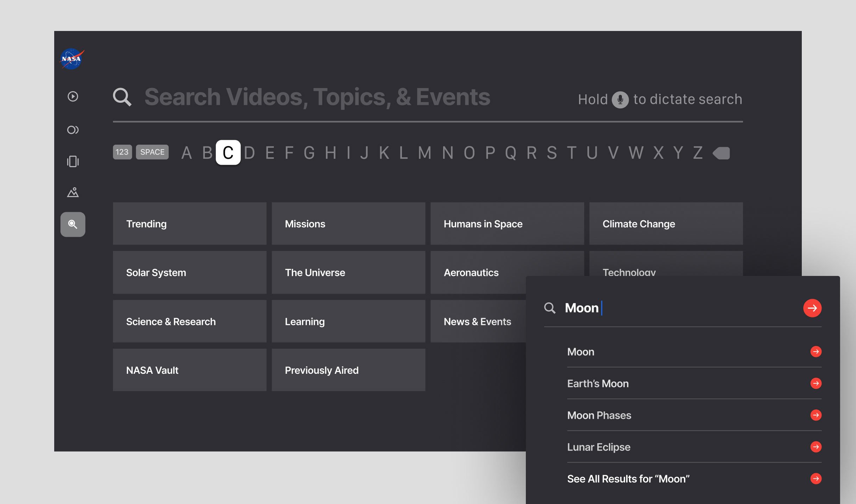The width and height of the screenshot is (856, 504).
Task: Open the Aeronautics tile
Action: click(x=478, y=272)
